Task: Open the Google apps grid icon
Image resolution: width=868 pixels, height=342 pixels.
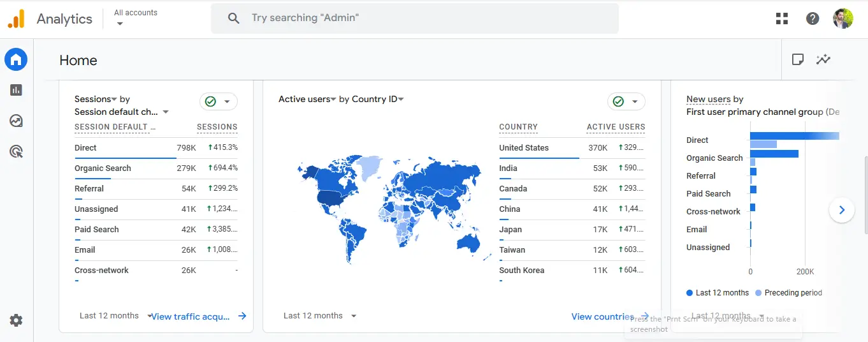Action: click(782, 19)
